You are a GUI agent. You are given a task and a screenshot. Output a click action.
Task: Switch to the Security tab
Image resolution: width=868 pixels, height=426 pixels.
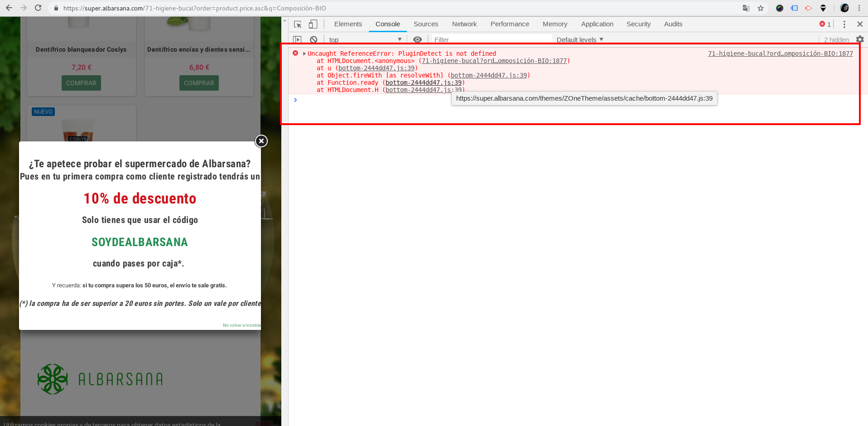point(638,24)
